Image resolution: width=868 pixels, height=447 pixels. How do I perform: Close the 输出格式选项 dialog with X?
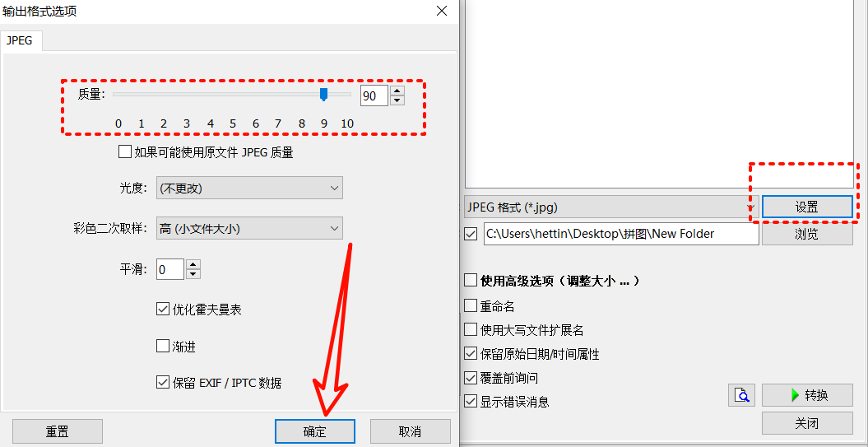[x=442, y=11]
